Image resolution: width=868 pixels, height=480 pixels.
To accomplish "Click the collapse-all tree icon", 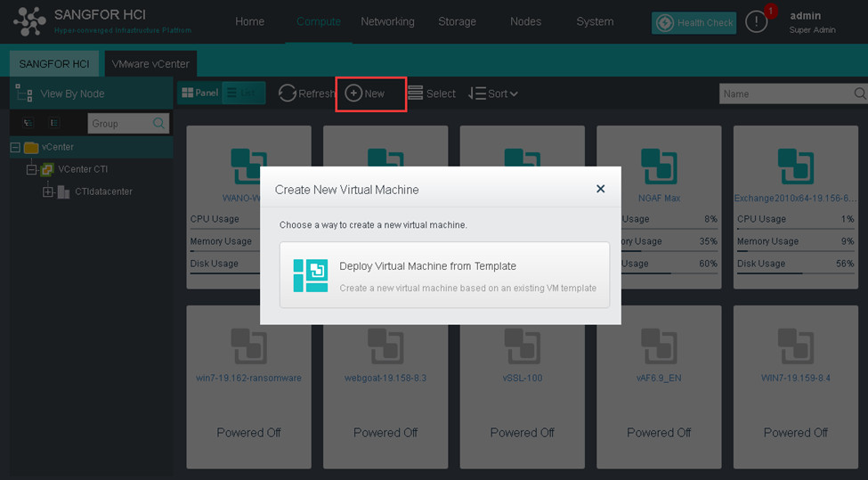I will coord(54,123).
